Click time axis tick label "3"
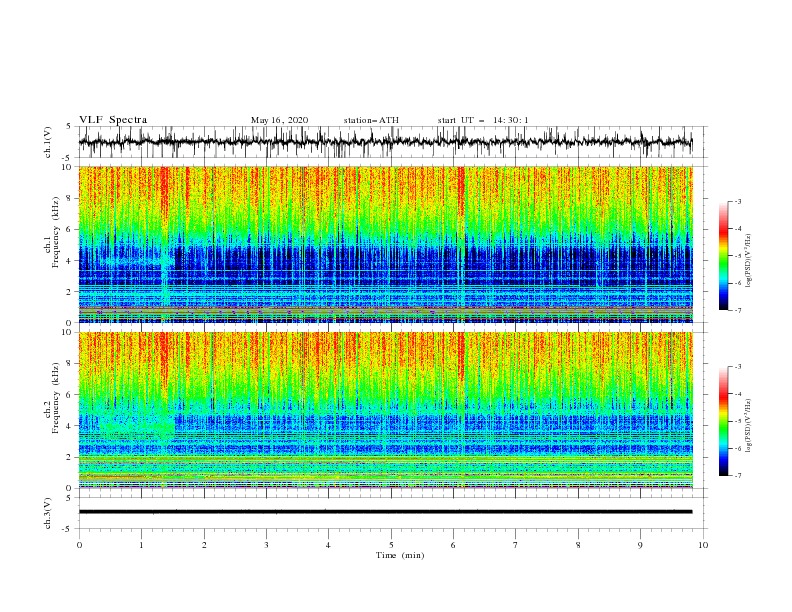792x612 pixels. (266, 545)
